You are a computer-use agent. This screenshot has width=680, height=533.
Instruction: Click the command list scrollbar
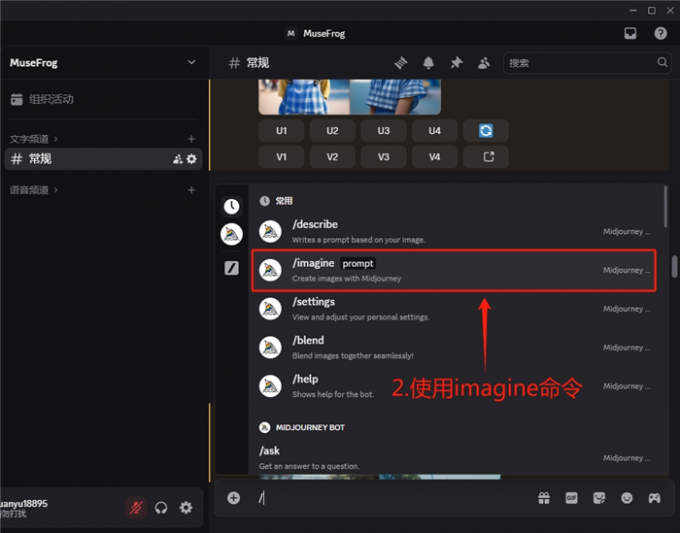(665, 207)
